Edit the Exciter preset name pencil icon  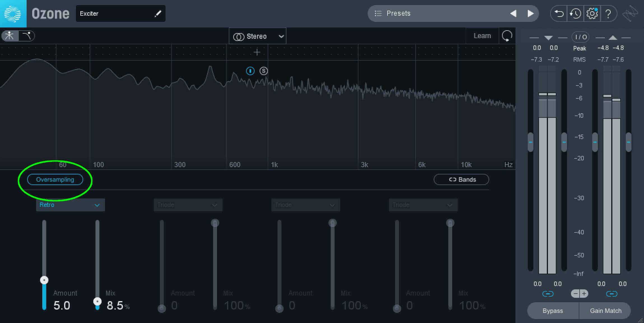[158, 13]
